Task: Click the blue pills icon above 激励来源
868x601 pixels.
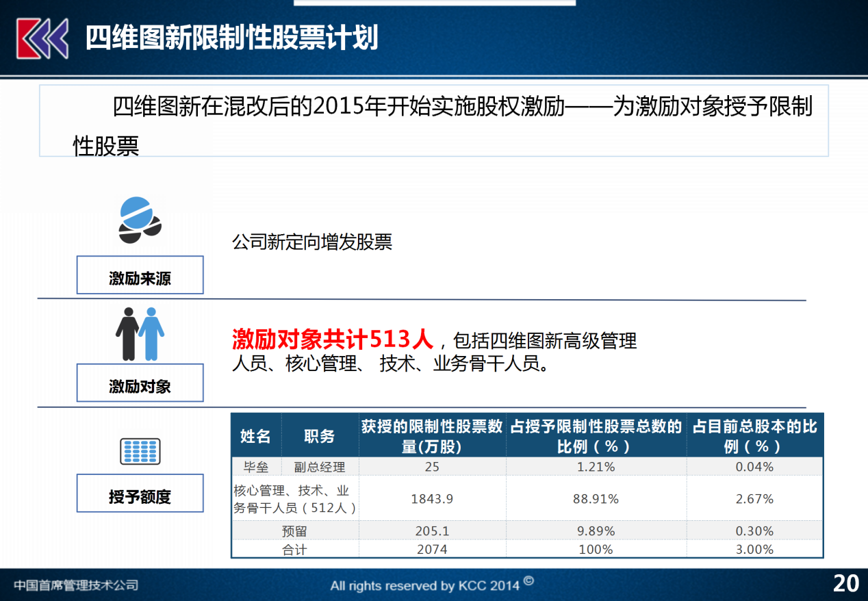Action: tap(140, 220)
